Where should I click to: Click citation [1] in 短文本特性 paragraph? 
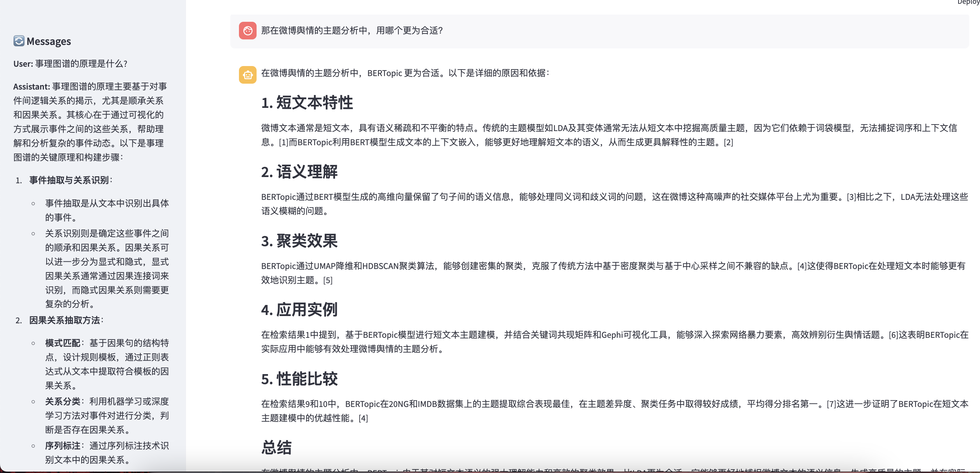tap(284, 142)
